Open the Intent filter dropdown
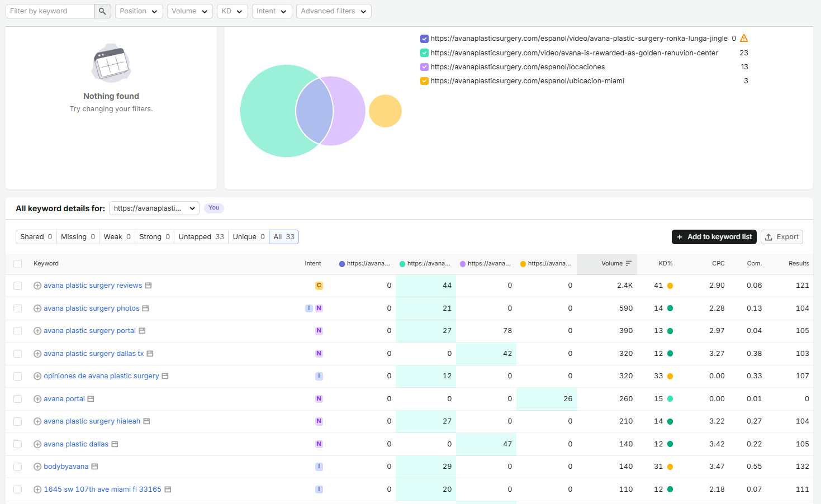821x504 pixels. click(x=272, y=11)
